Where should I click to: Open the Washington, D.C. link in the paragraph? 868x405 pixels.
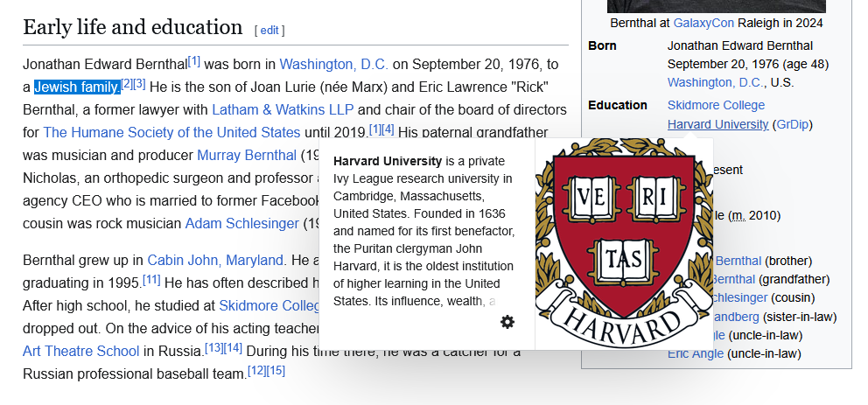(x=333, y=64)
